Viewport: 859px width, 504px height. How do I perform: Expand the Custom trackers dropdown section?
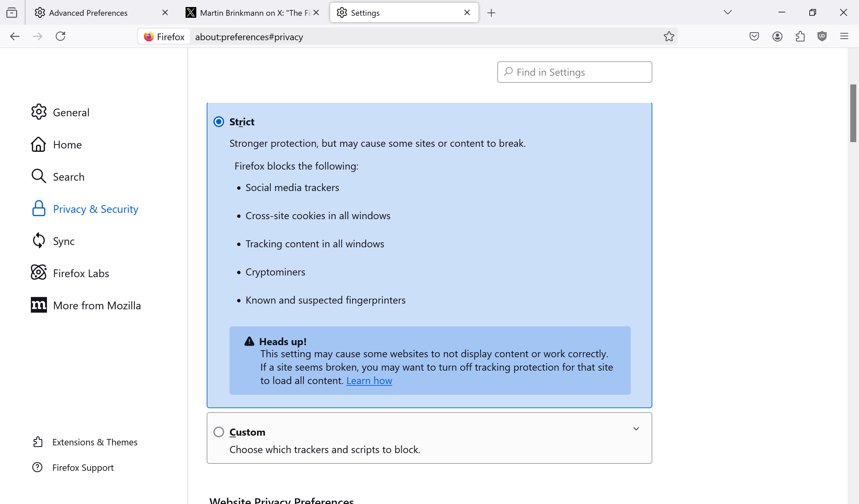point(636,428)
